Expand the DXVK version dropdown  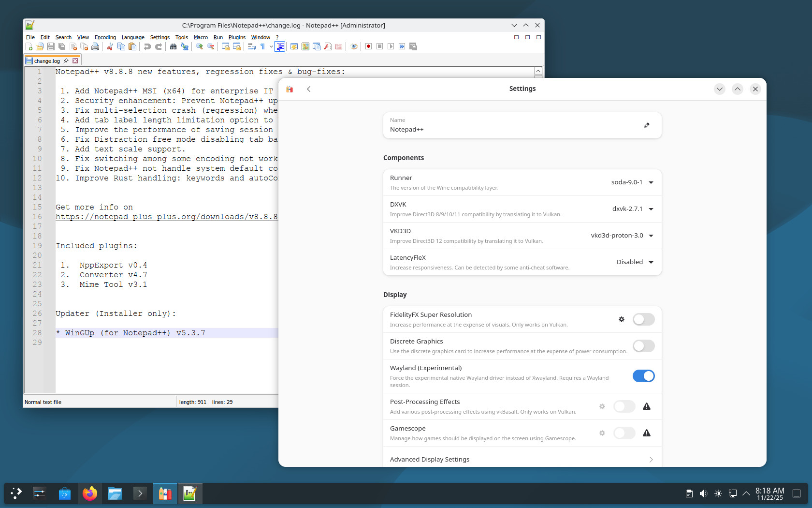(x=632, y=209)
